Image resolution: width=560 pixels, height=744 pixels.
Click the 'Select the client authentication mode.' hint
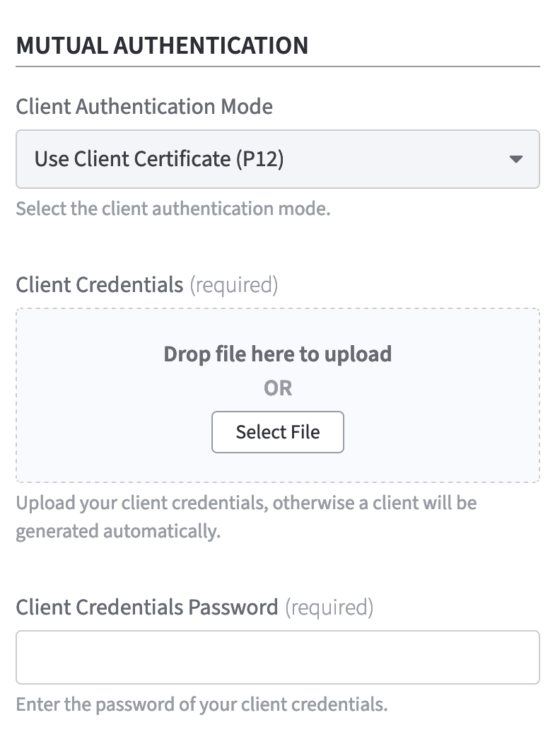173,209
